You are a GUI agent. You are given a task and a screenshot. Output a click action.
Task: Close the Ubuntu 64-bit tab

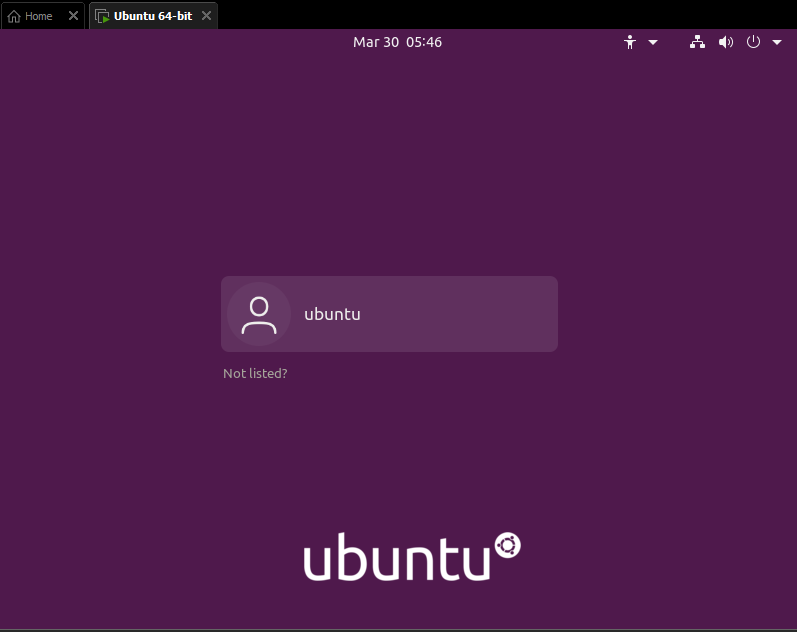(x=206, y=16)
